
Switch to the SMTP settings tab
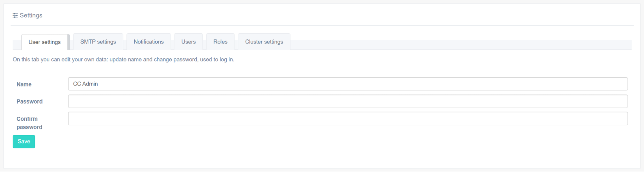[98, 42]
